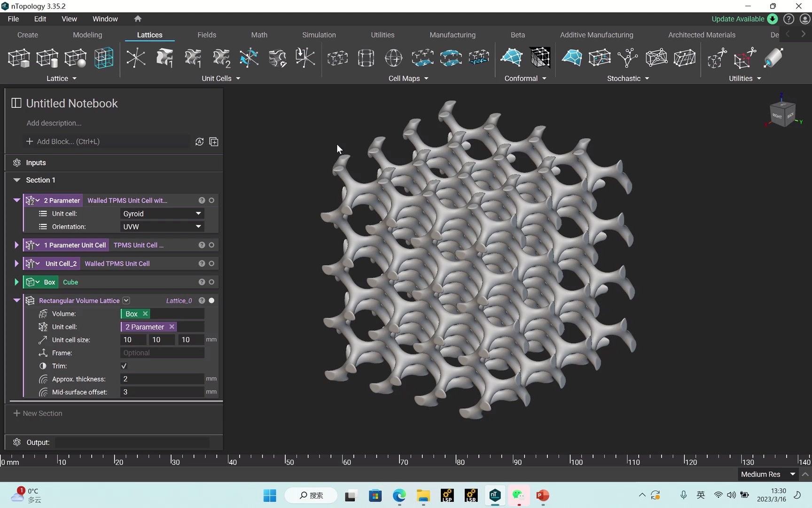Toggle visibility of the Lattice_0 block

211,300
